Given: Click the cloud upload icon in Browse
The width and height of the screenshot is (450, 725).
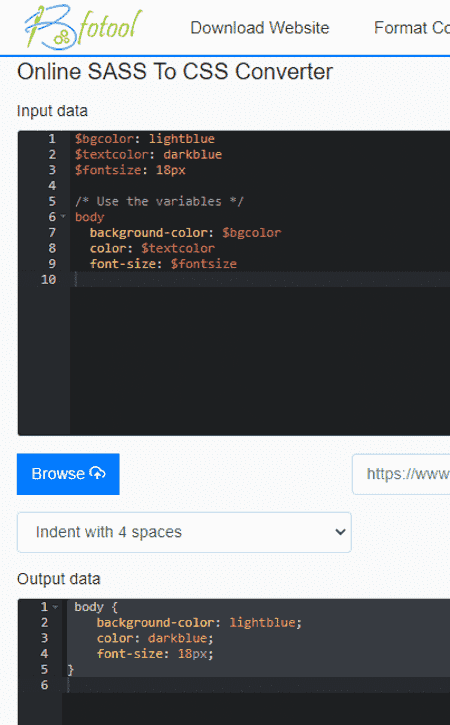Looking at the screenshot, I should (x=98, y=473).
